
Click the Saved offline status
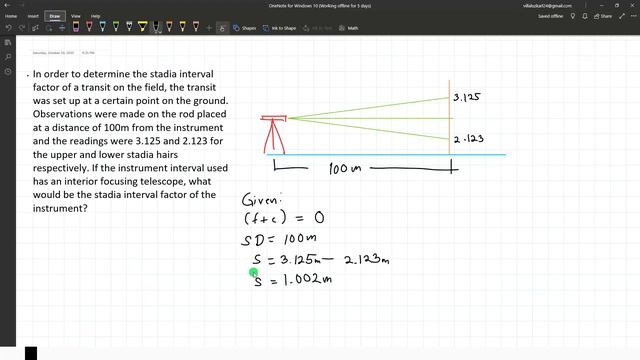point(550,16)
